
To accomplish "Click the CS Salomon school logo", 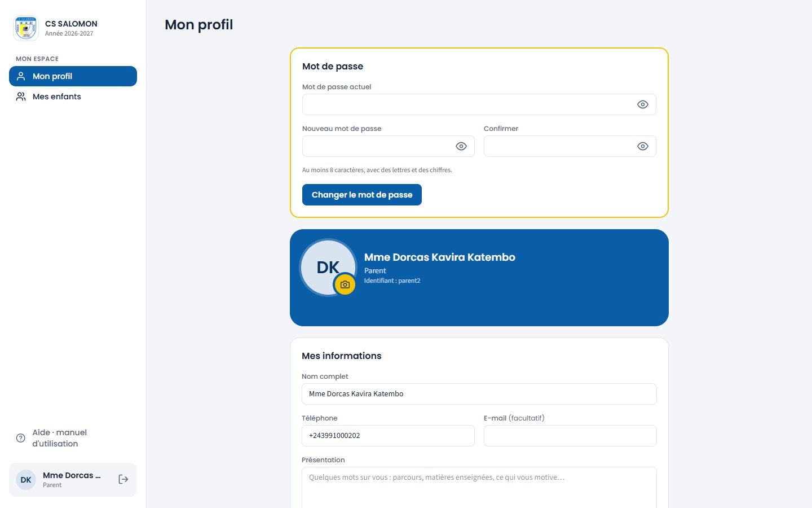I will click(26, 28).
